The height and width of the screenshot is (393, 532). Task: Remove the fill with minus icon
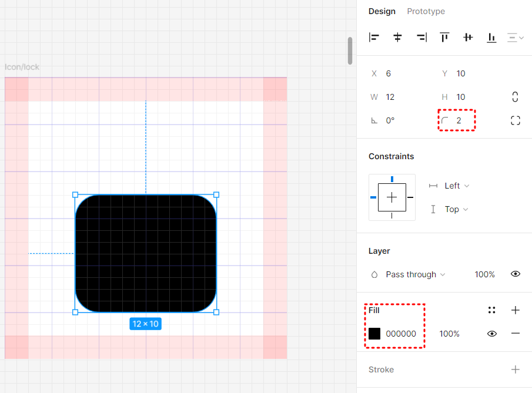(x=516, y=333)
